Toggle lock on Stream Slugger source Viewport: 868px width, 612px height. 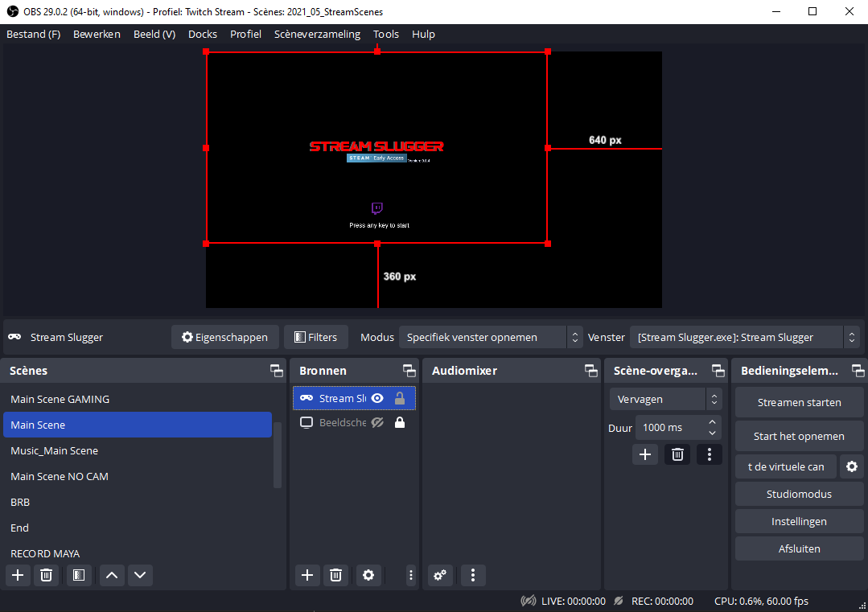(400, 398)
